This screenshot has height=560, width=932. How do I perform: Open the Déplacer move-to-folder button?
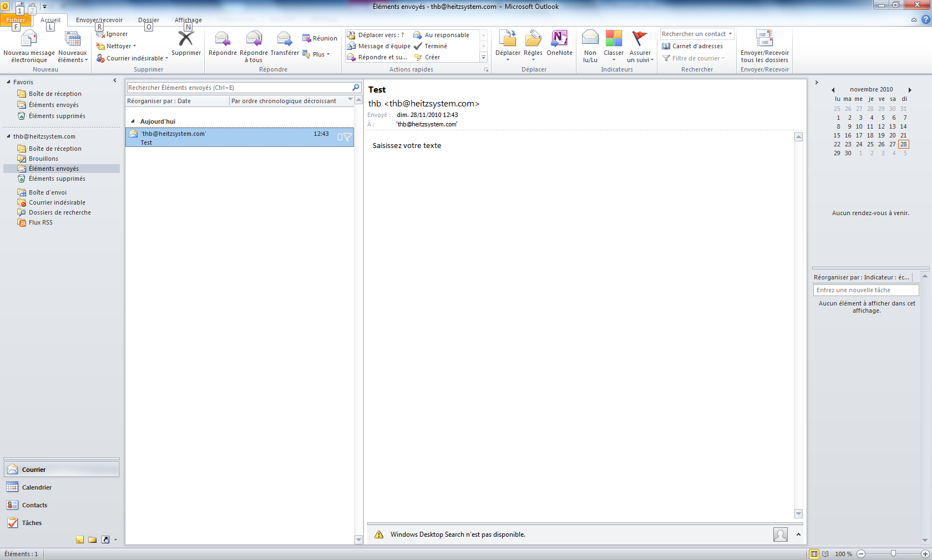pyautogui.click(x=508, y=45)
